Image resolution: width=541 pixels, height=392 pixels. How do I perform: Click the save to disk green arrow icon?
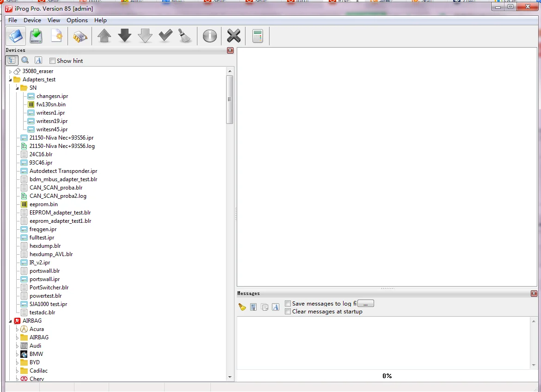point(36,36)
